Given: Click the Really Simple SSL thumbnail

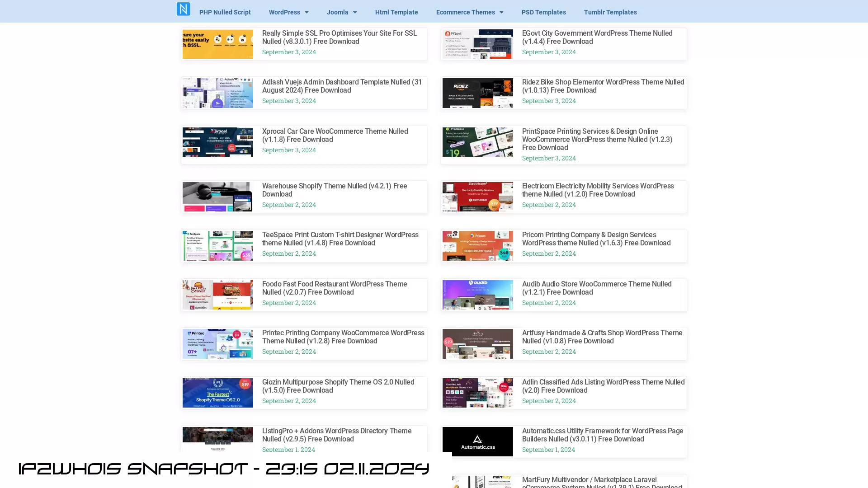Looking at the screenshot, I should coord(218,44).
